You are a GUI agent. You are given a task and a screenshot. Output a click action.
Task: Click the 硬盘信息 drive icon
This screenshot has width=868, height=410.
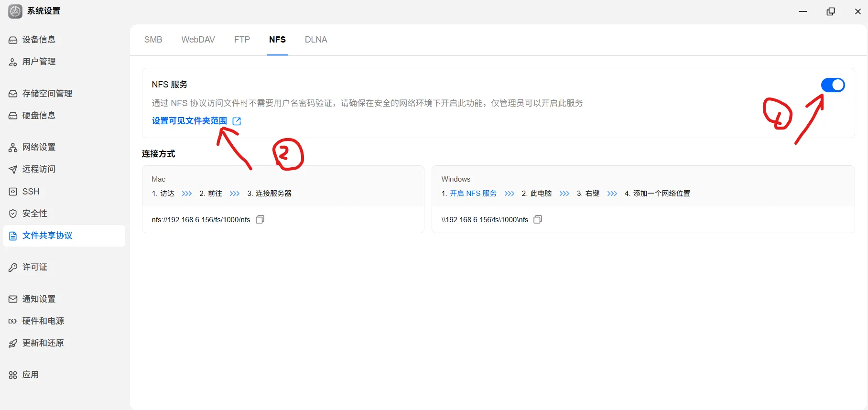point(13,116)
